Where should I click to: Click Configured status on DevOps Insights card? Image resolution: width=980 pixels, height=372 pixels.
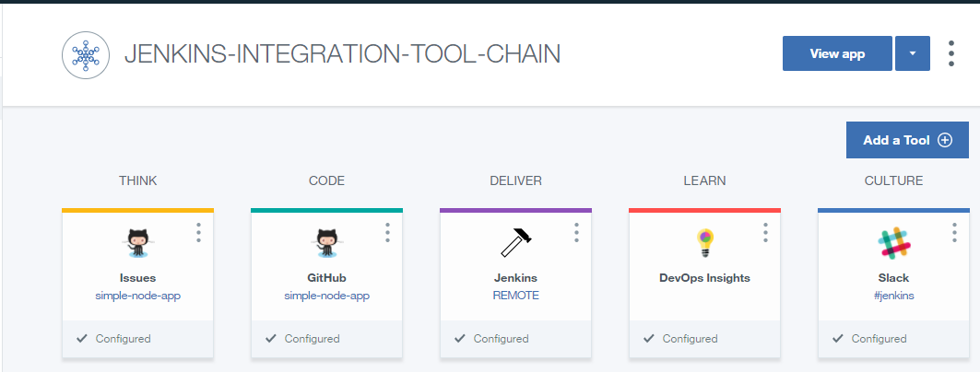(690, 339)
